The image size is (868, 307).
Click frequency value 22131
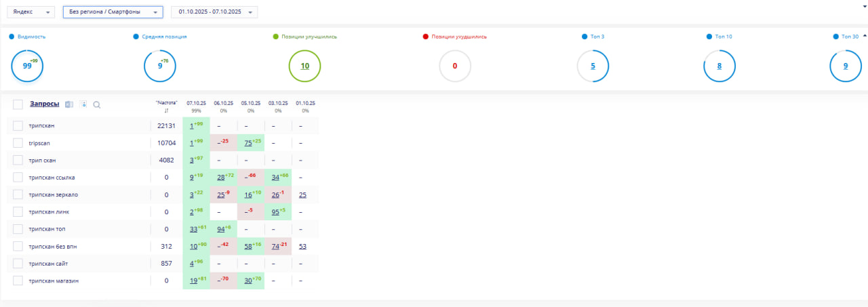pos(166,125)
